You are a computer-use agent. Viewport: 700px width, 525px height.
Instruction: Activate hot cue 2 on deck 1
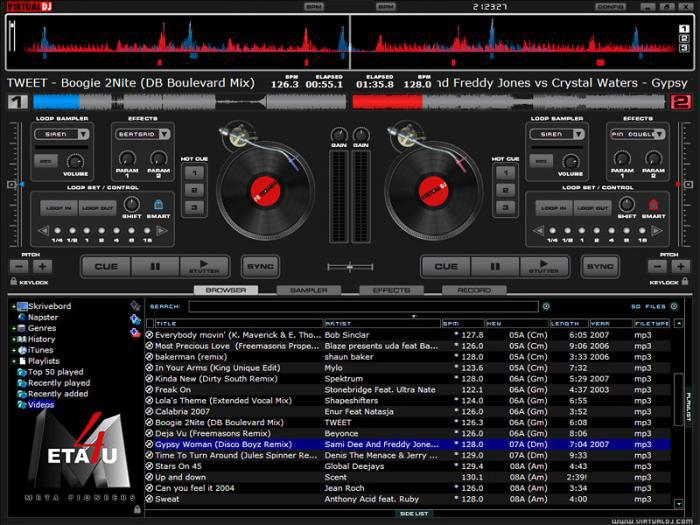pyautogui.click(x=195, y=191)
